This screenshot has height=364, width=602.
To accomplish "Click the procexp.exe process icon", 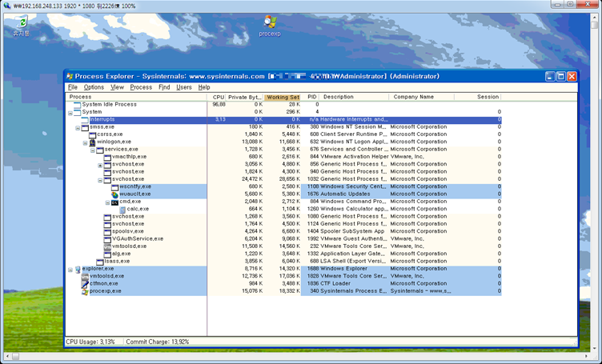I will pyautogui.click(x=85, y=291).
